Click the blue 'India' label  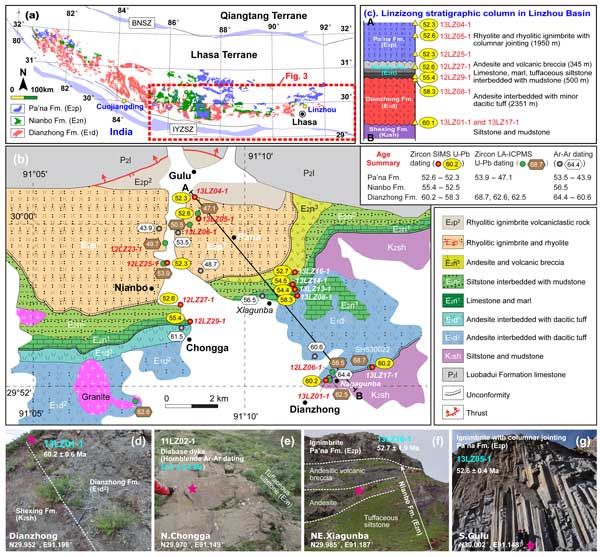pos(121,132)
